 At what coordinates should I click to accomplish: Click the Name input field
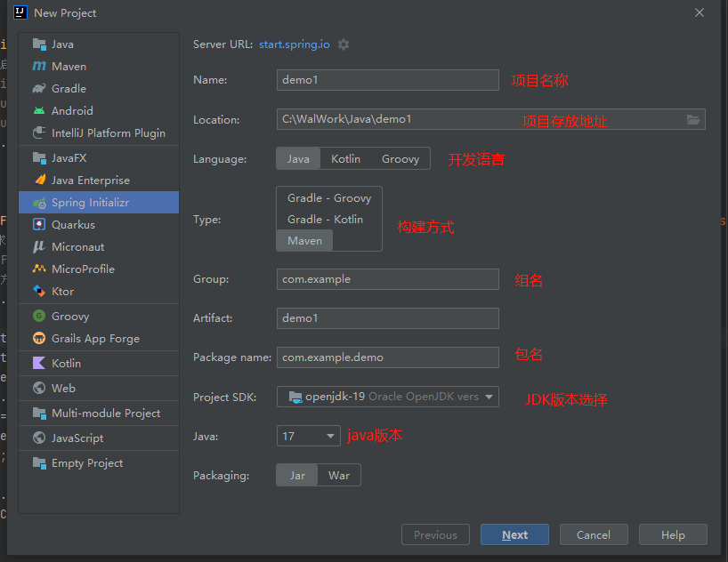388,80
